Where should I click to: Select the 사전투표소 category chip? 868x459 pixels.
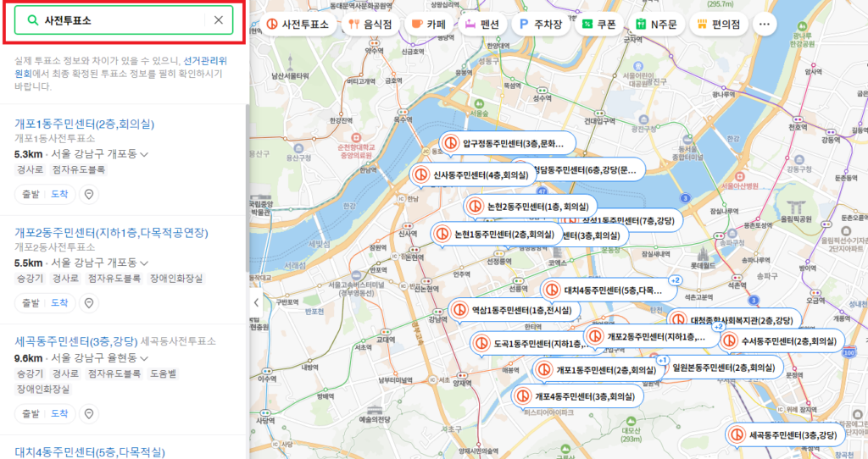coord(298,25)
